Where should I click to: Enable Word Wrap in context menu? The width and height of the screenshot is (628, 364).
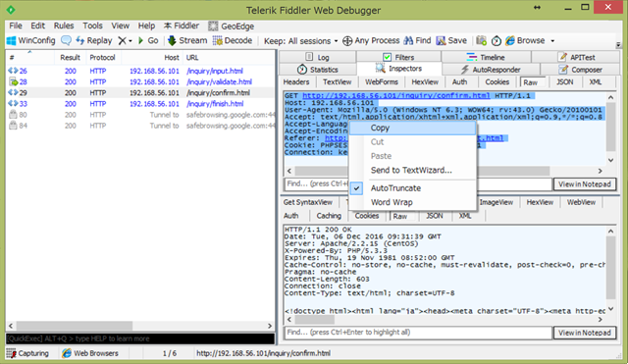(x=412, y=202)
